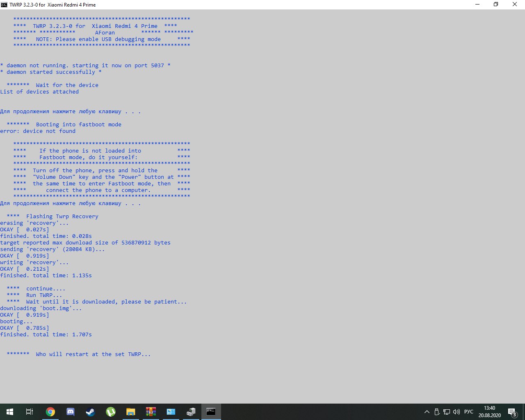This screenshot has height=420, width=525.
Task: Restore down the TWRP console window
Action: (496, 5)
